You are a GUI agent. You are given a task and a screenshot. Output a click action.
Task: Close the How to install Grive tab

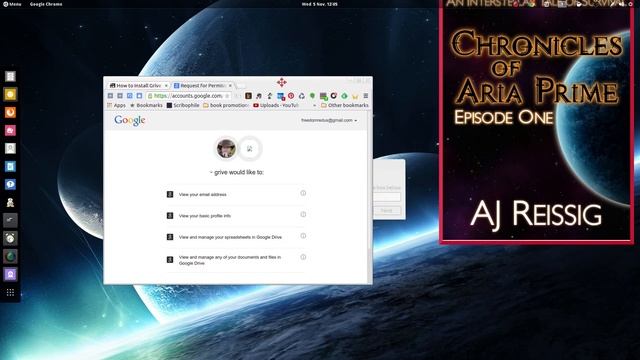coord(166,86)
